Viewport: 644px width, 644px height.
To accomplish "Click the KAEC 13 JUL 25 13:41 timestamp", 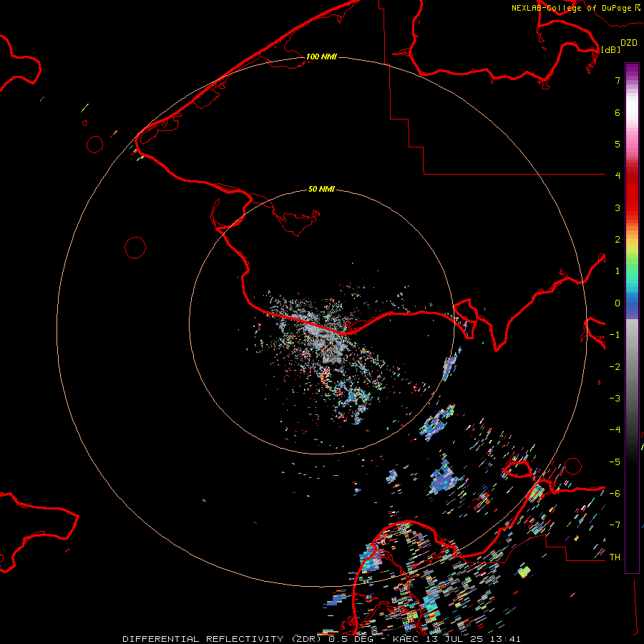I will pyautogui.click(x=457, y=639).
